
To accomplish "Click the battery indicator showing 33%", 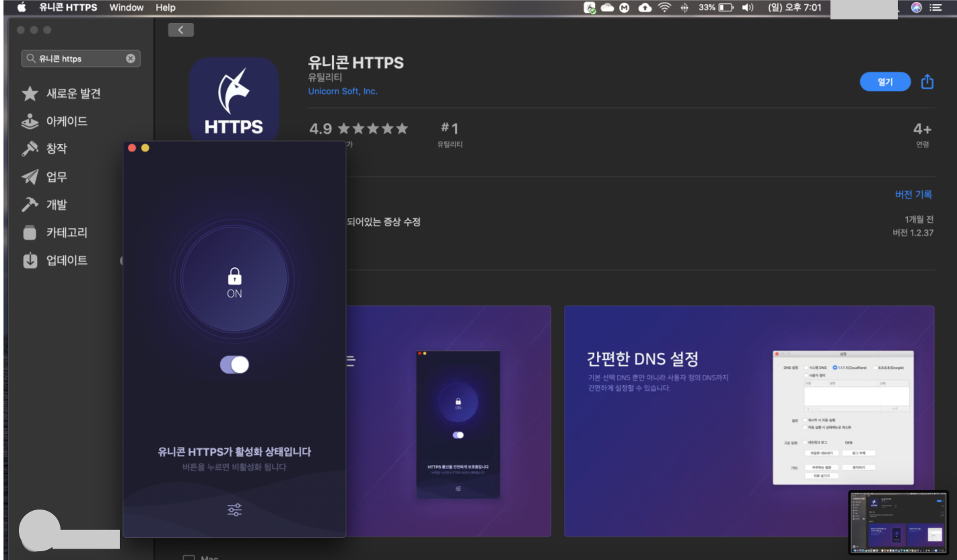I will coord(716,7).
